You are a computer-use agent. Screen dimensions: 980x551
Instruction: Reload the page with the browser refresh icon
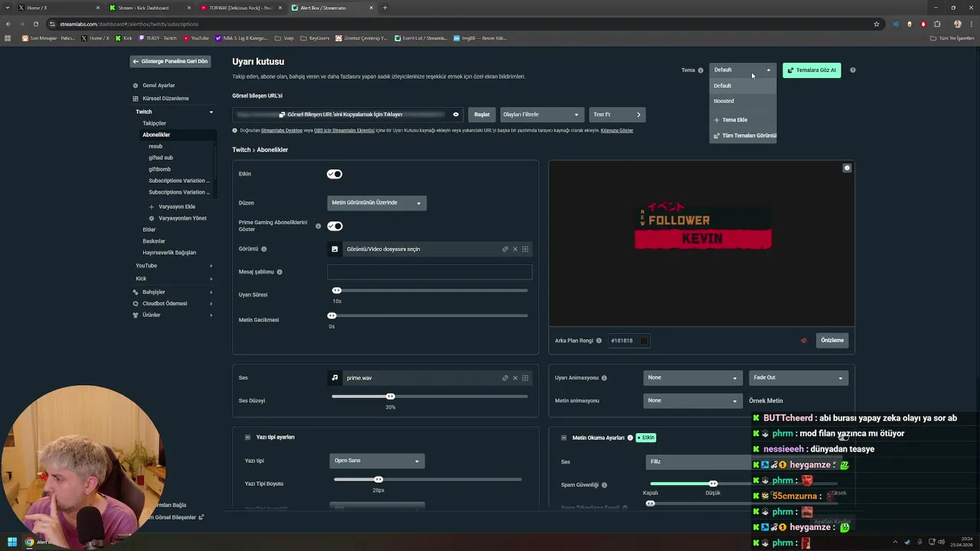36,24
